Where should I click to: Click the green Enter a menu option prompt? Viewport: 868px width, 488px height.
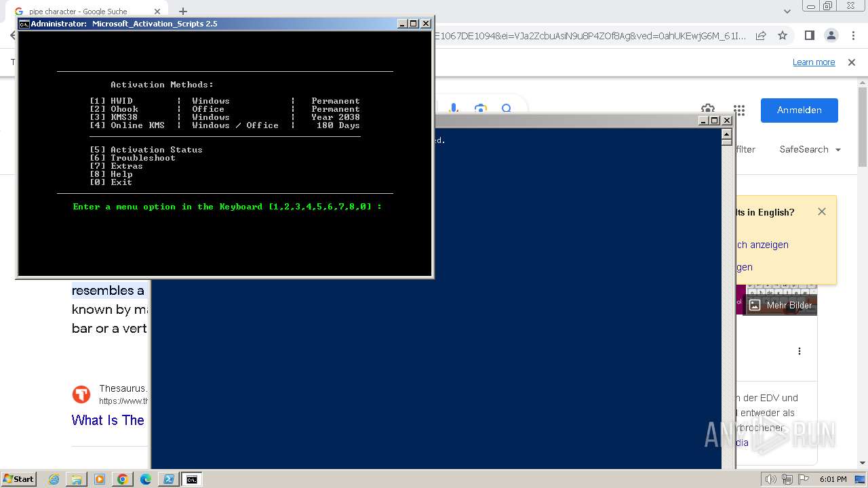pos(227,207)
